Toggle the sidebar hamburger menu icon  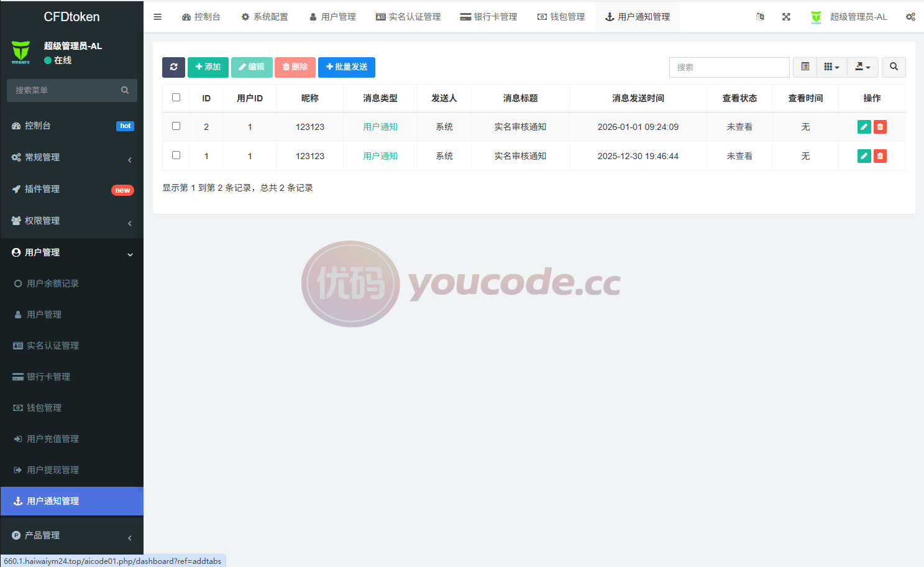click(158, 17)
